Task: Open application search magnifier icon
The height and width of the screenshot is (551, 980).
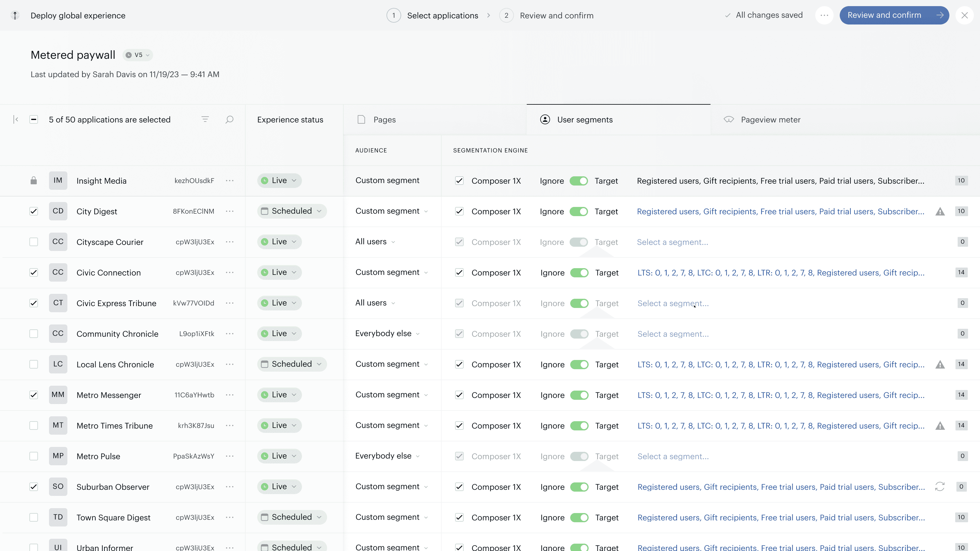Action: coord(229,119)
